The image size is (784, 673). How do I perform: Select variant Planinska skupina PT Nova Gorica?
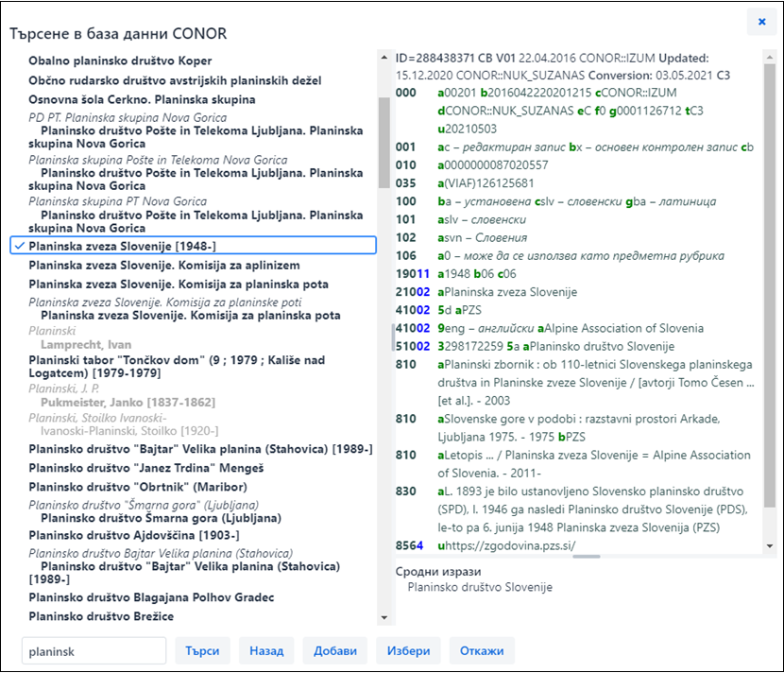click(x=117, y=201)
